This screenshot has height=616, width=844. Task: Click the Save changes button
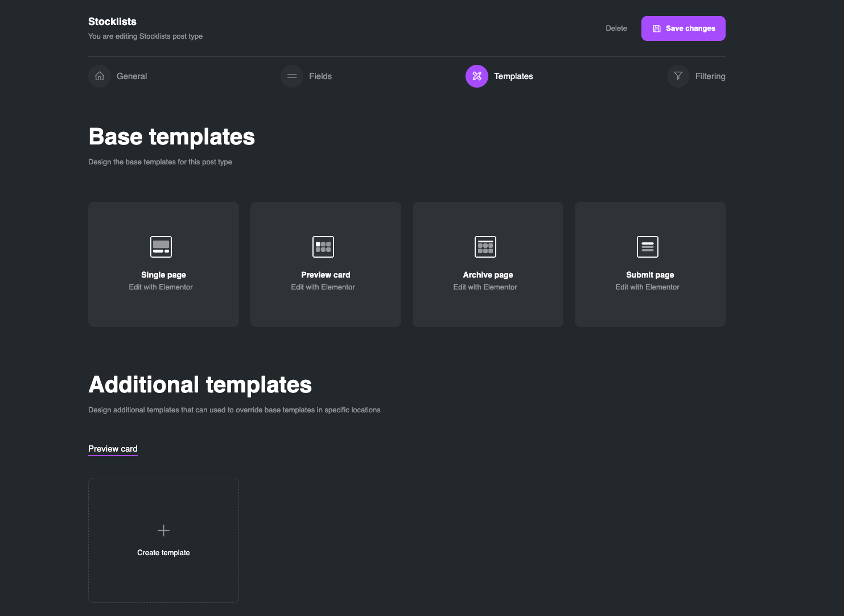683,28
